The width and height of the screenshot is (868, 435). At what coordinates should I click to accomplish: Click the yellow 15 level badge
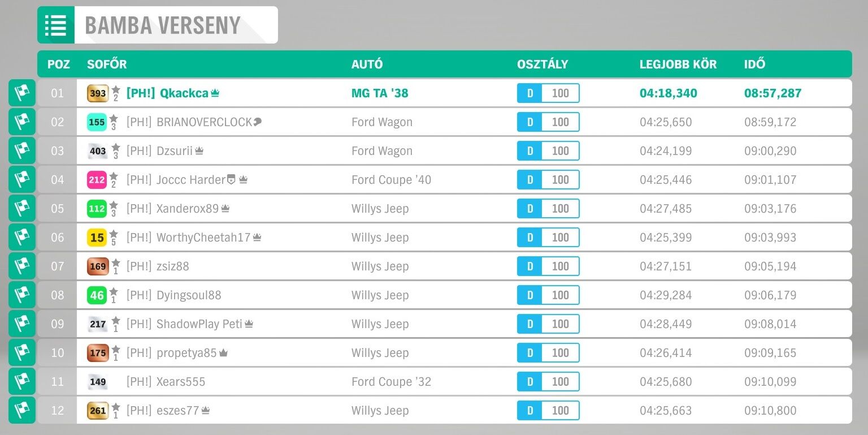pos(97,238)
